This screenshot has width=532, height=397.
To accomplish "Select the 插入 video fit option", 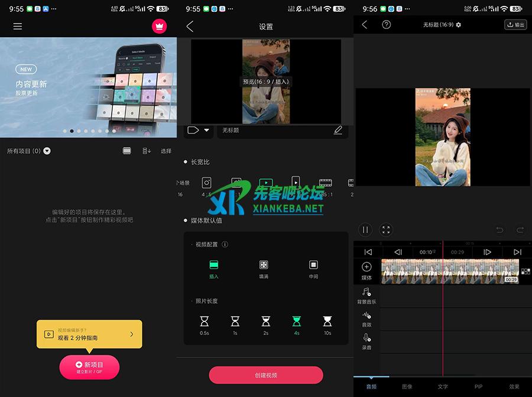I will click(214, 268).
